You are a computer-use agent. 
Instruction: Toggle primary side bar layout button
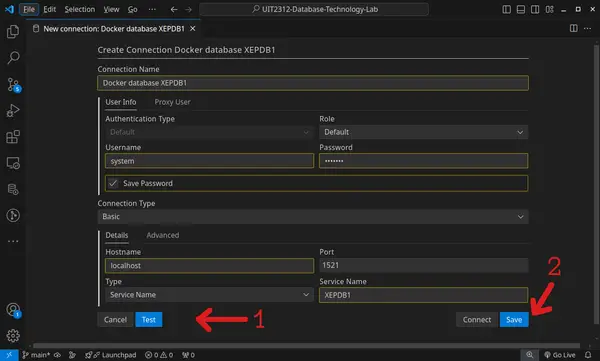(506, 9)
